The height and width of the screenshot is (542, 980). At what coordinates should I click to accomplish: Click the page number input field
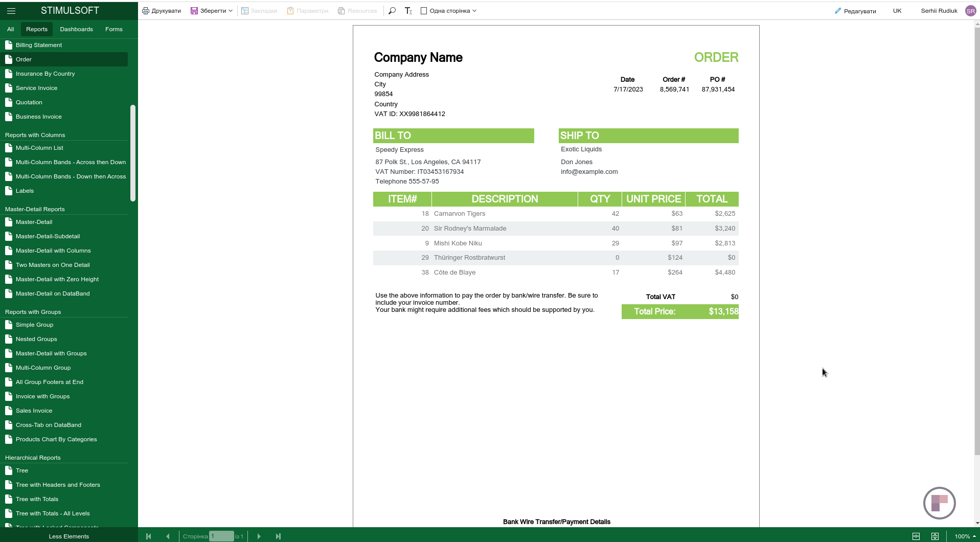click(x=221, y=536)
